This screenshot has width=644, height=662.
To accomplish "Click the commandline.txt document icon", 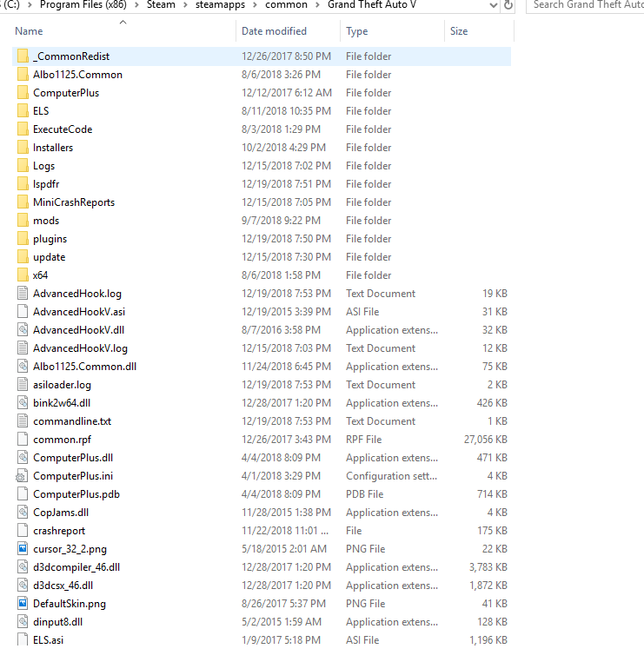I will [23, 421].
